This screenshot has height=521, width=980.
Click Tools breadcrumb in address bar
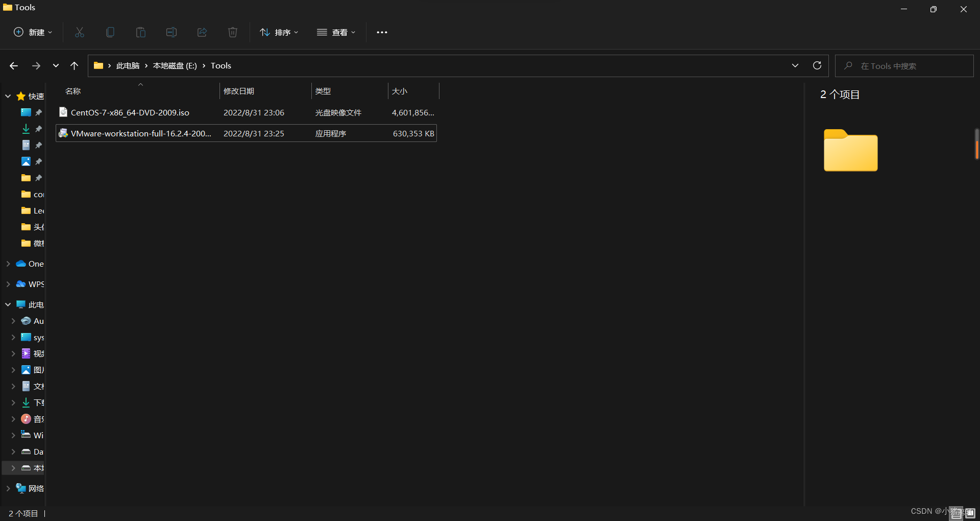(x=221, y=66)
